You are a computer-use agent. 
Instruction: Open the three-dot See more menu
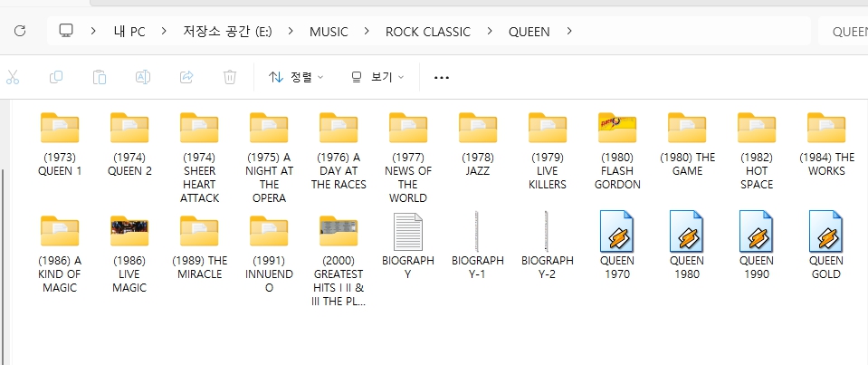click(x=441, y=78)
